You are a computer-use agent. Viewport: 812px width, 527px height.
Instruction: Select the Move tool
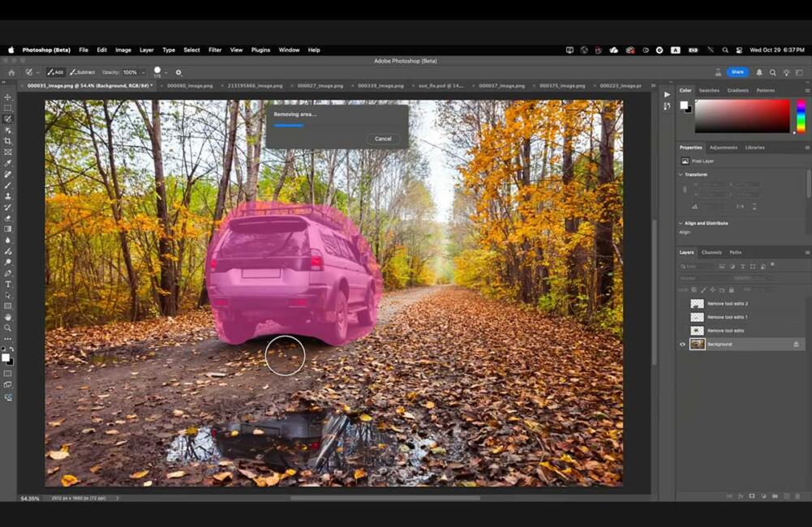(x=8, y=97)
